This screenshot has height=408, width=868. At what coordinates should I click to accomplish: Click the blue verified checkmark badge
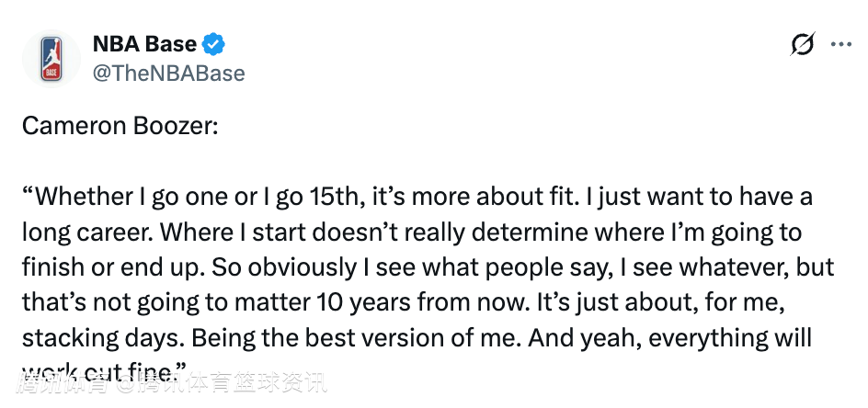(x=214, y=43)
